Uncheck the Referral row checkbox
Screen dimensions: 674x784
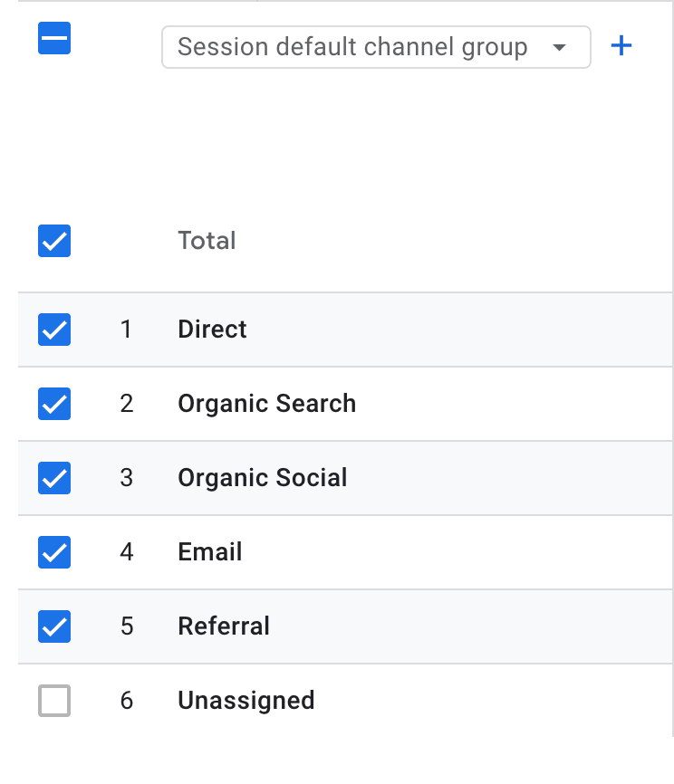click(54, 626)
